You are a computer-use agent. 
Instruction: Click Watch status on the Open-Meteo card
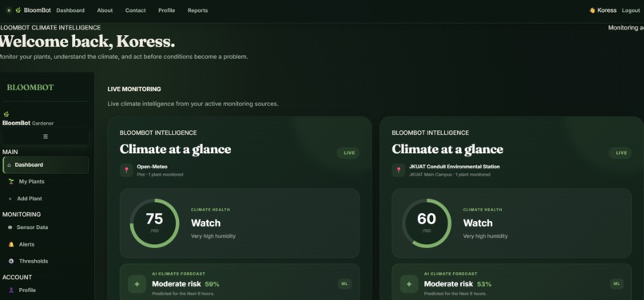(206, 223)
